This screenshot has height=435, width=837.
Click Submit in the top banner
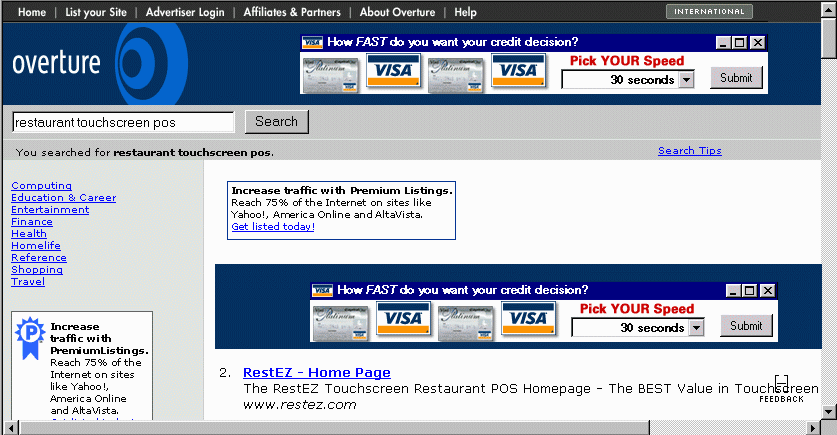pyautogui.click(x=736, y=78)
